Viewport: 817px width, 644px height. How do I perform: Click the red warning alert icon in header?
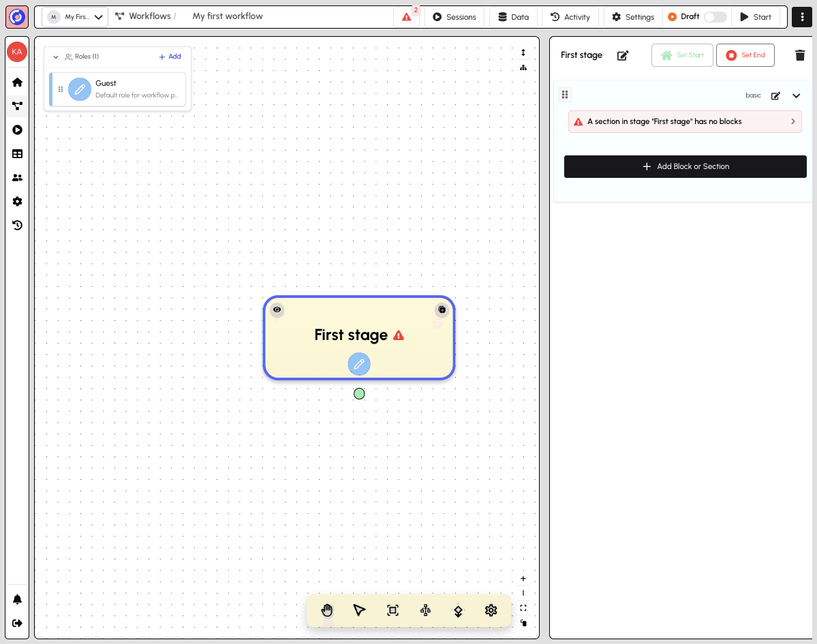pyautogui.click(x=407, y=17)
